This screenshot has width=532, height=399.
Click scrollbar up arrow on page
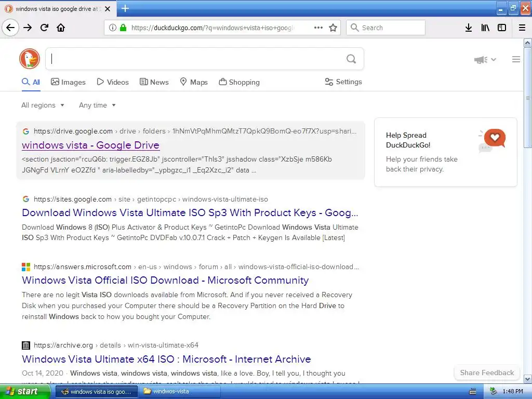pyautogui.click(x=527, y=43)
